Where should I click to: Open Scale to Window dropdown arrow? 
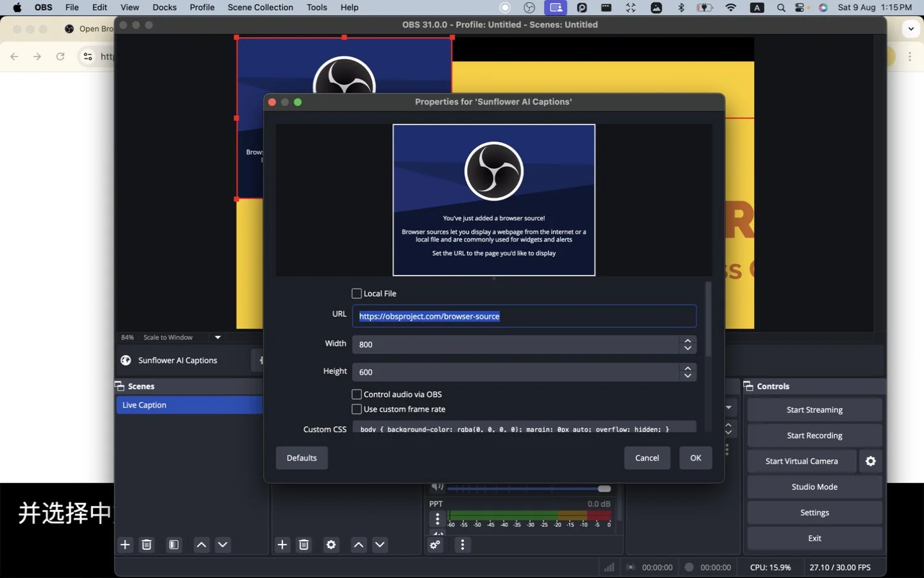click(x=218, y=337)
